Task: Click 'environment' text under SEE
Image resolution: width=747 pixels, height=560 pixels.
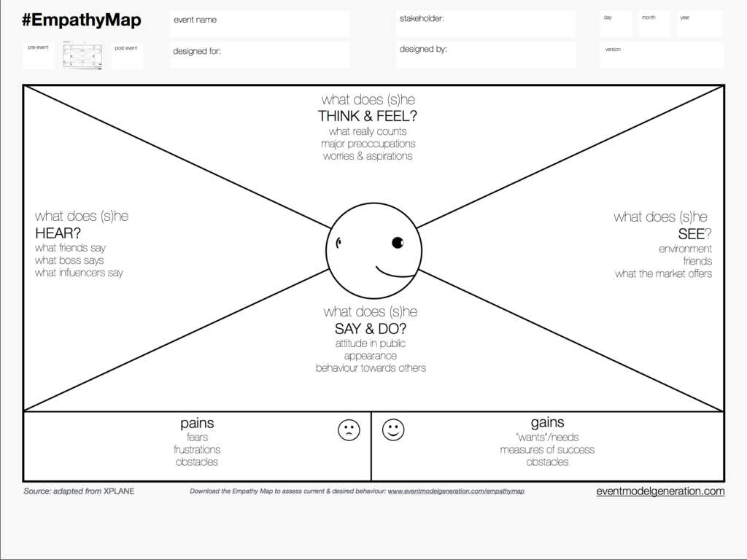Action: pyautogui.click(x=685, y=249)
